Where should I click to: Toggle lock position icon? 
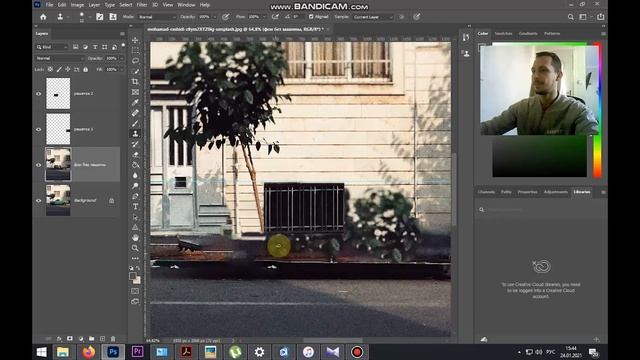[x=68, y=69]
